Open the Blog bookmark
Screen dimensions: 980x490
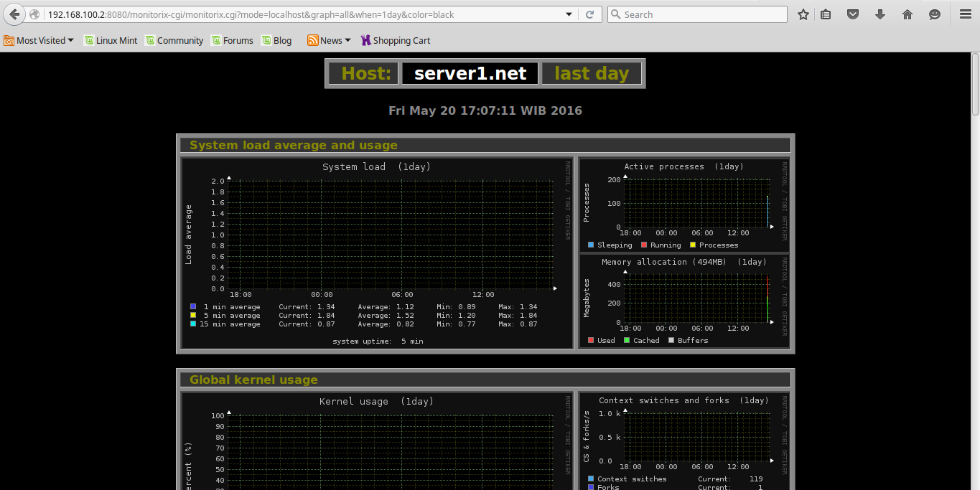pos(276,41)
